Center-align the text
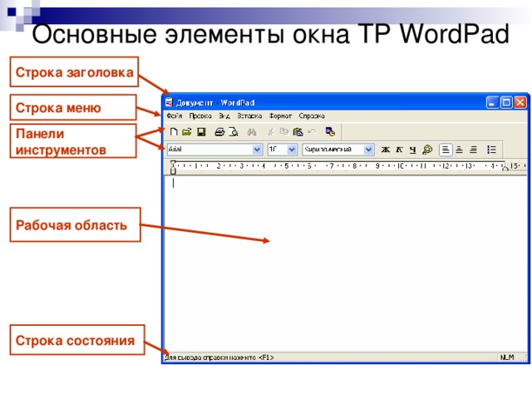This screenshot has width=532, height=399. [459, 150]
